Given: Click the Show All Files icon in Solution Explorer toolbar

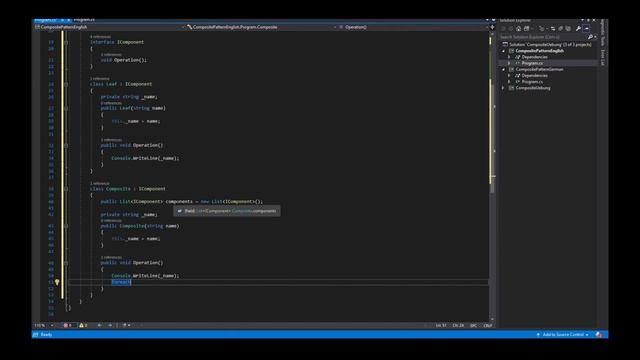Looking at the screenshot, I should click(x=568, y=29).
